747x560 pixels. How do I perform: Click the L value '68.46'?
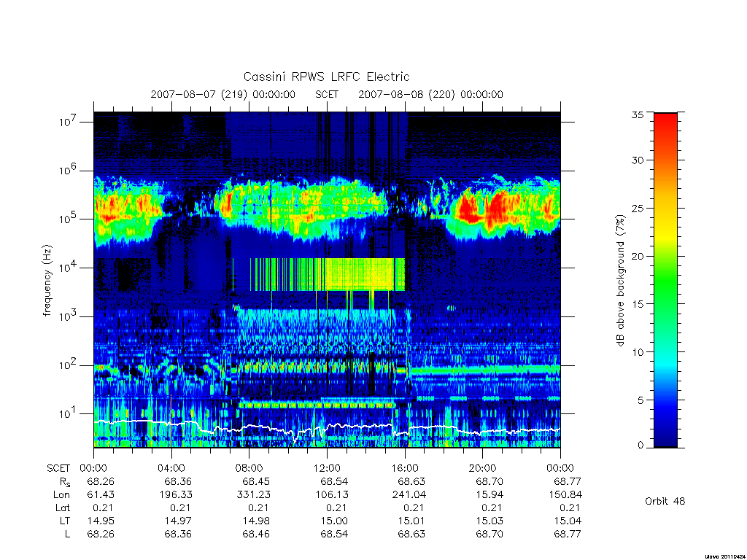pyautogui.click(x=256, y=534)
